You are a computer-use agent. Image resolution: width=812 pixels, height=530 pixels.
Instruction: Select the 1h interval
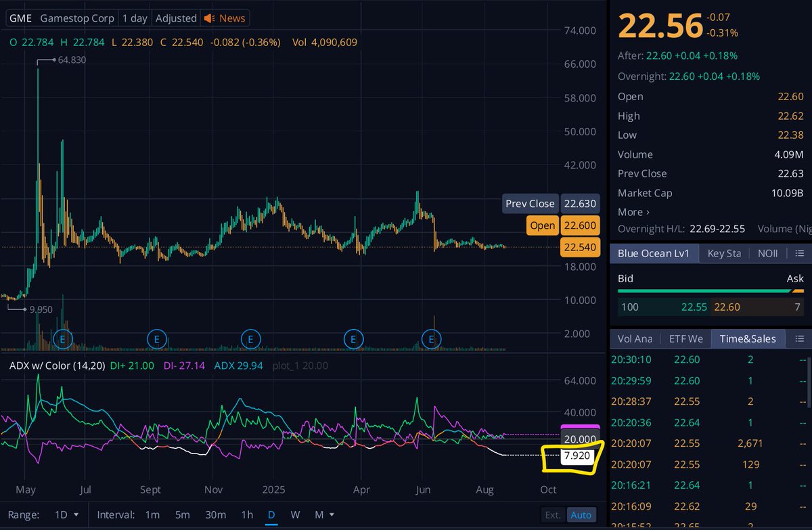tap(247, 515)
